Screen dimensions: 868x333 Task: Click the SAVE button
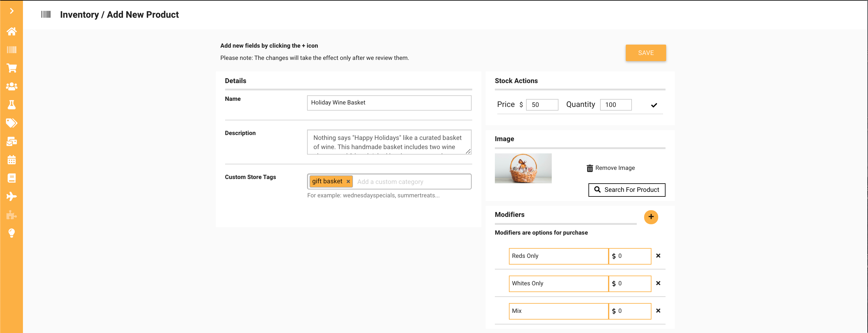pos(645,53)
